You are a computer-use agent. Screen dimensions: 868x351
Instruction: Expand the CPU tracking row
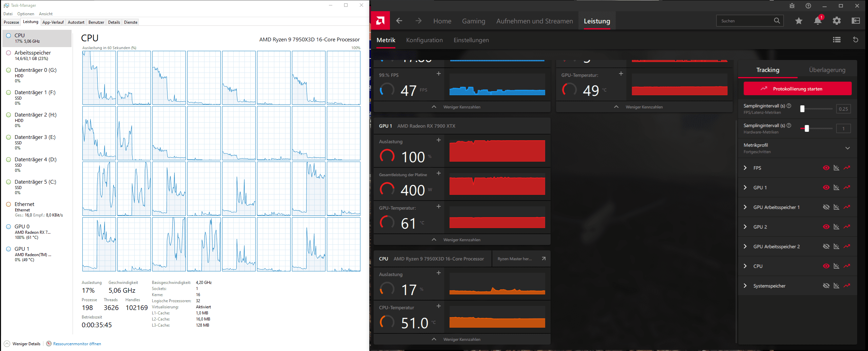coord(745,266)
